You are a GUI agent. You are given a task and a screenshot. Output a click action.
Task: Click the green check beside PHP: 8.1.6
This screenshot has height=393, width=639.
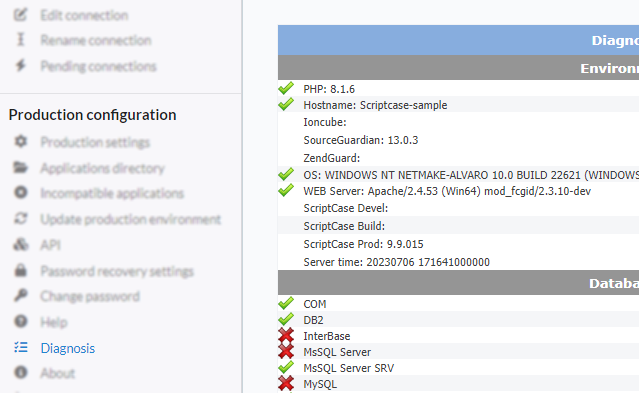coord(286,88)
